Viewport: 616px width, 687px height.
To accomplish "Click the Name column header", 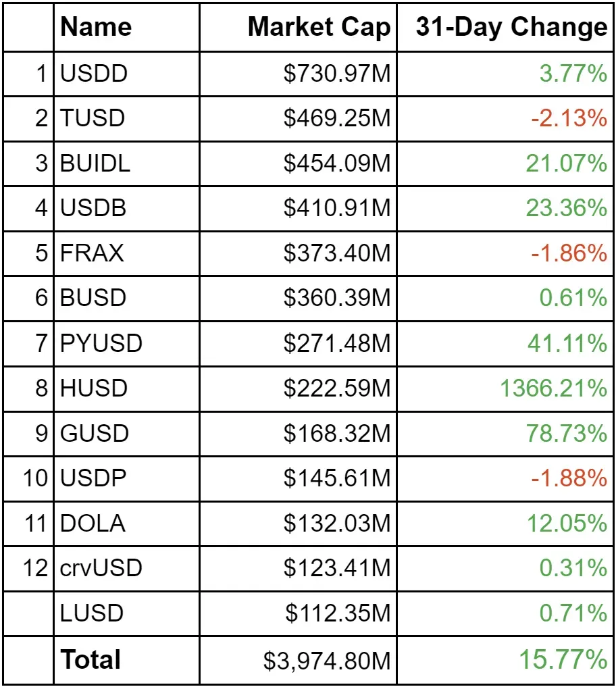I will [x=96, y=28].
